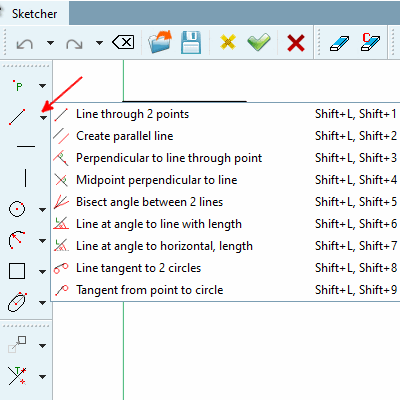400x400 pixels.
Task: Click the save floppy disk icon
Action: coord(191,42)
